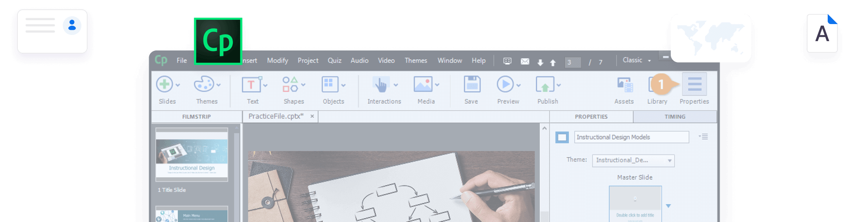This screenshot has height=222, width=868.
Task: Expand the Media dropdown arrow
Action: click(x=437, y=85)
